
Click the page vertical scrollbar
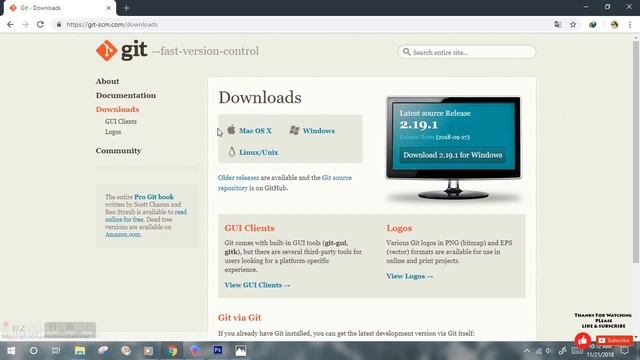[x=636, y=151]
